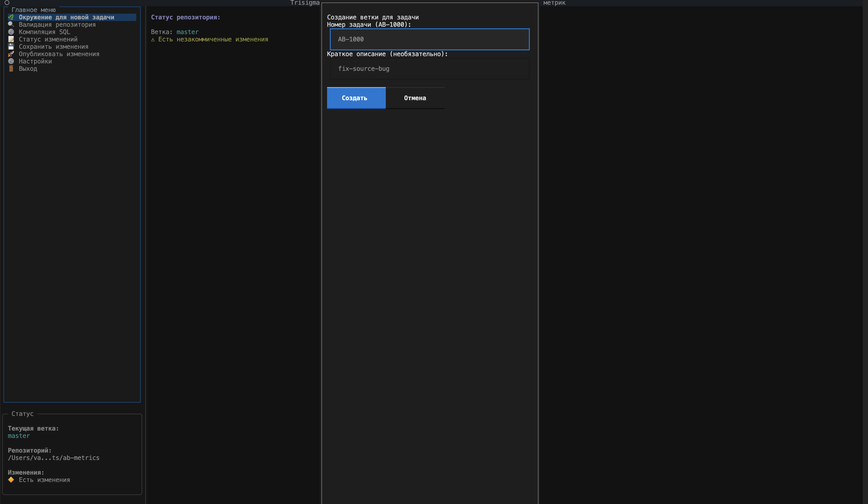Open Настройки menu item
This screenshot has height=504, width=868.
(x=35, y=61)
